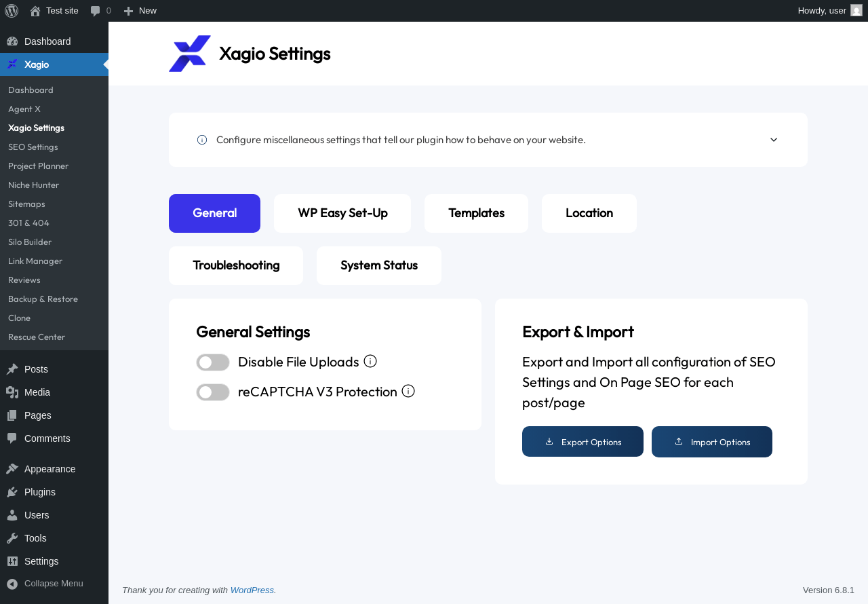Click the Export Options button label

pos(591,442)
